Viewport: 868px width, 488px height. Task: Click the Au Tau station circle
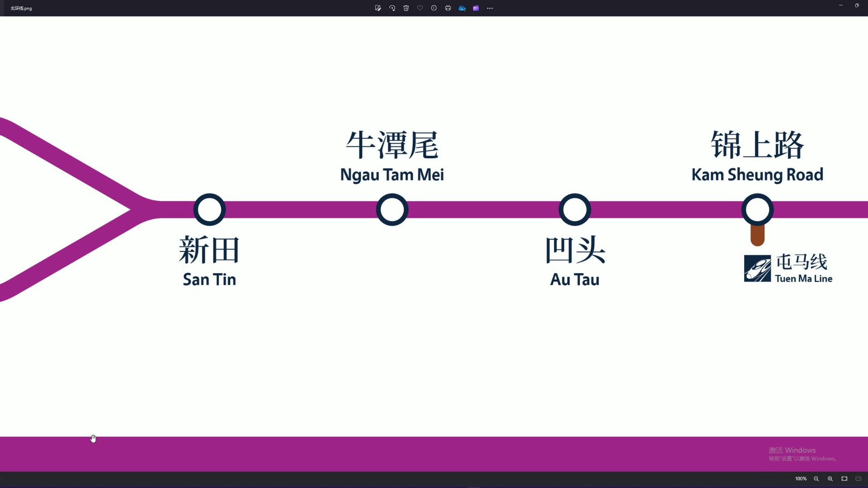click(575, 210)
